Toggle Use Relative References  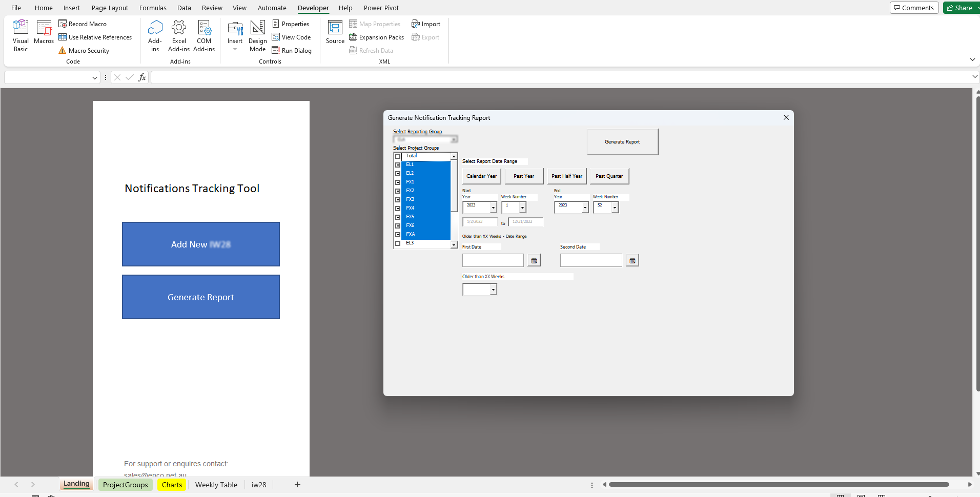(x=95, y=37)
